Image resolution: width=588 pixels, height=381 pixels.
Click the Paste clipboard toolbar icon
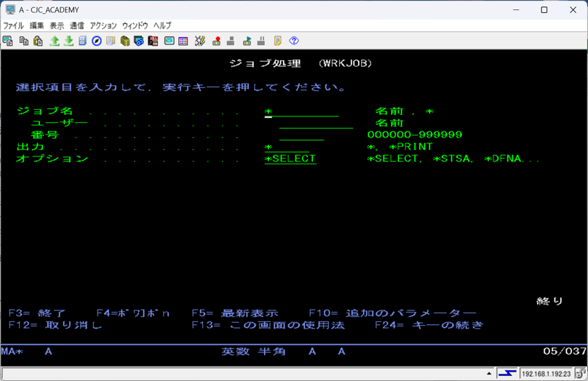[39, 41]
